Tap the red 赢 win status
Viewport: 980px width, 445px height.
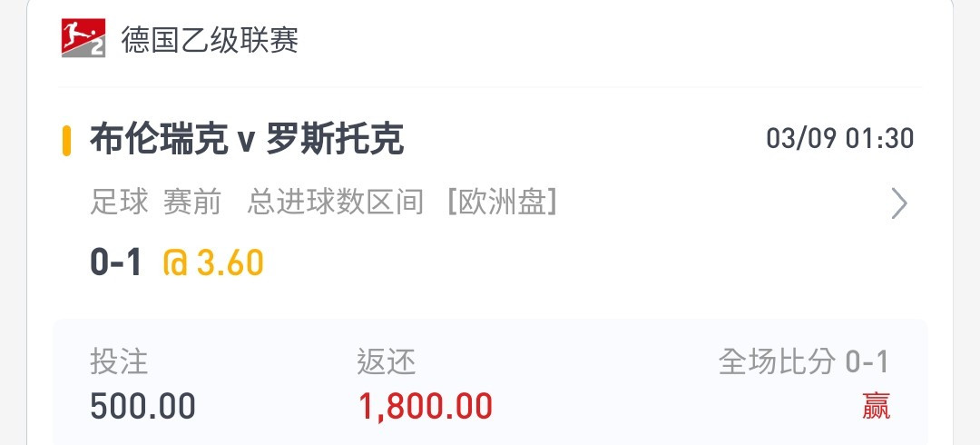coord(876,406)
